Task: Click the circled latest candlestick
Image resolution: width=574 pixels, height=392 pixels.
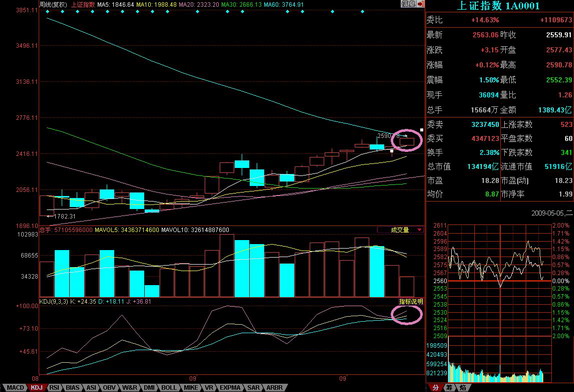Action: pyautogui.click(x=407, y=142)
